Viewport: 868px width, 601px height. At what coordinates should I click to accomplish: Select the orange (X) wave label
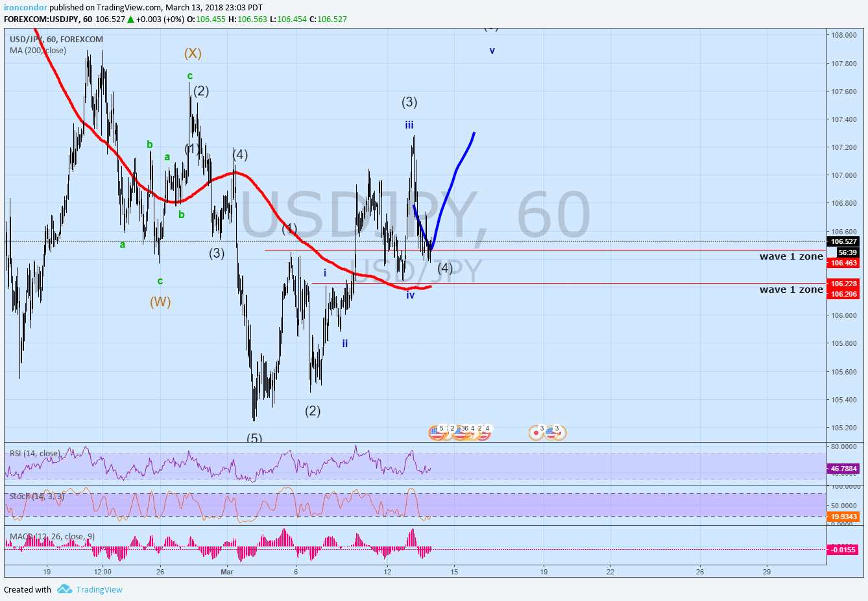point(193,53)
